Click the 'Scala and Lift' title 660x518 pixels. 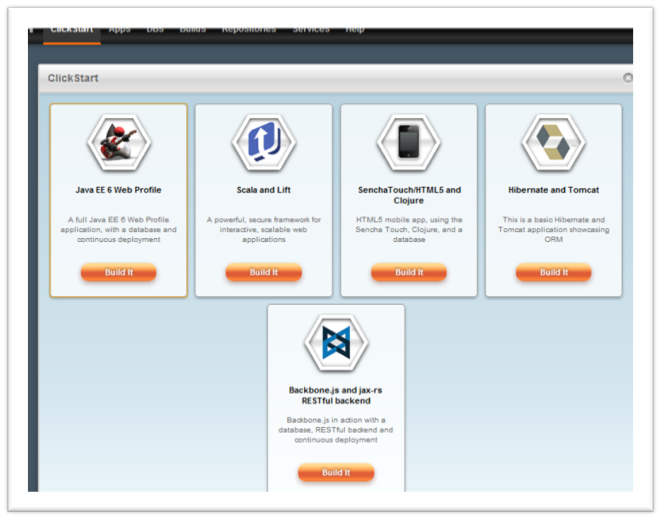point(263,190)
